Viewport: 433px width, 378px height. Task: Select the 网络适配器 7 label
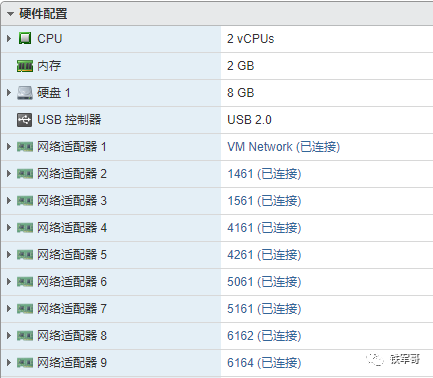pyautogui.click(x=72, y=309)
